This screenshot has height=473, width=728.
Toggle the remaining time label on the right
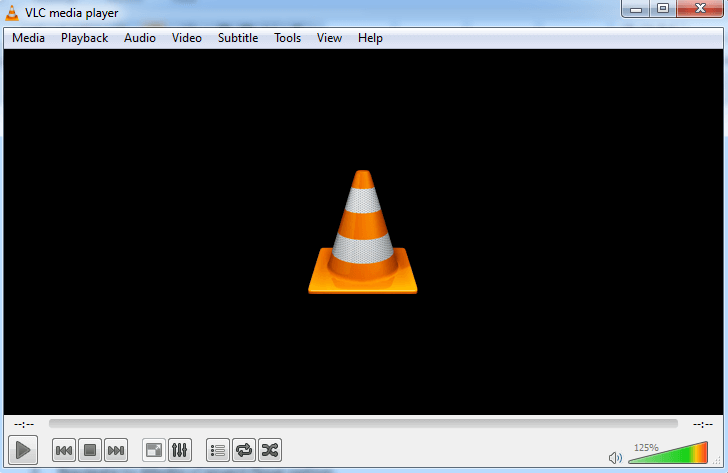tap(702, 424)
